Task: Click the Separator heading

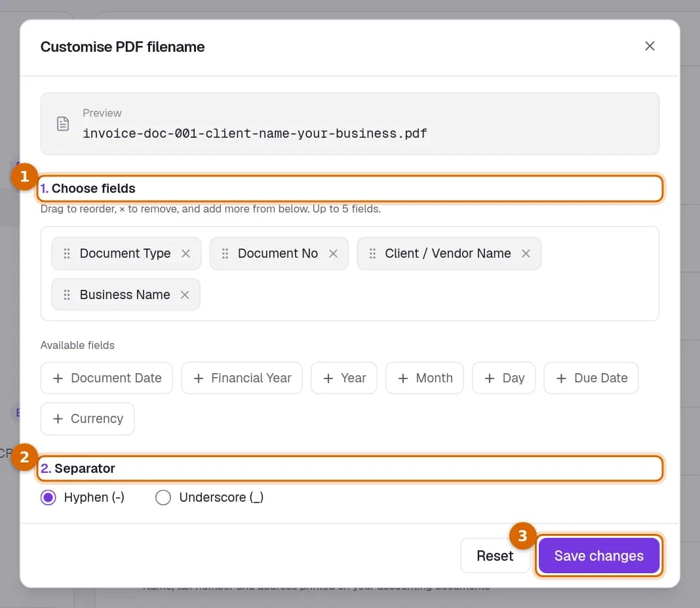Action: (x=78, y=468)
